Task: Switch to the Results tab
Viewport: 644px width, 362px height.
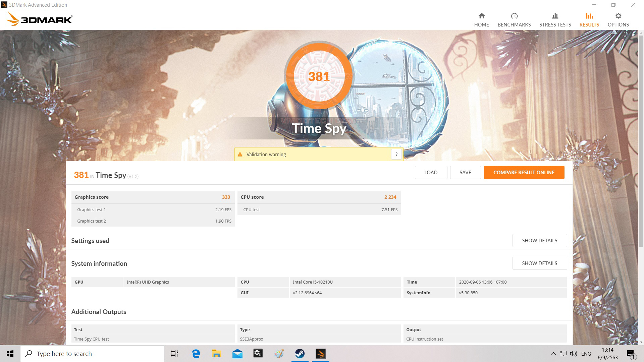Action: 589,20
